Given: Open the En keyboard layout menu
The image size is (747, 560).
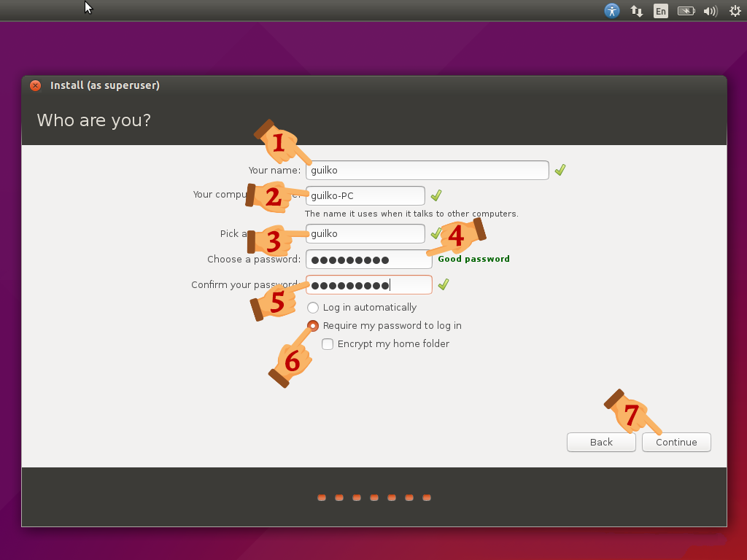Looking at the screenshot, I should [x=660, y=10].
